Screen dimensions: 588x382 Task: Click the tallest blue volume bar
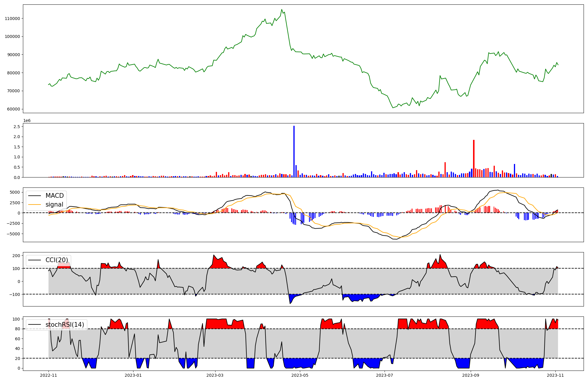click(294, 151)
